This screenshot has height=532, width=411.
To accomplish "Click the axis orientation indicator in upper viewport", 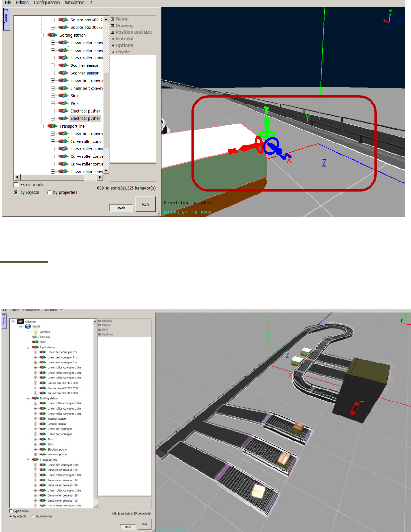I will tap(393, 17).
